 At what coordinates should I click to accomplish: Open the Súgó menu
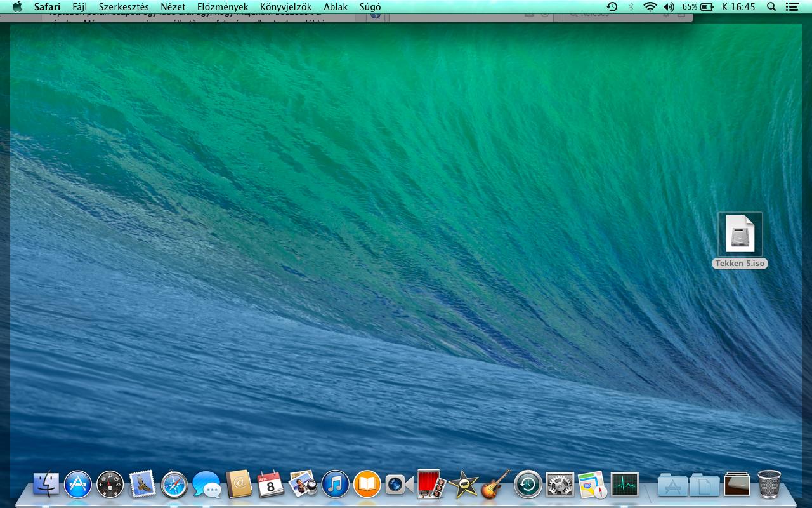[370, 6]
